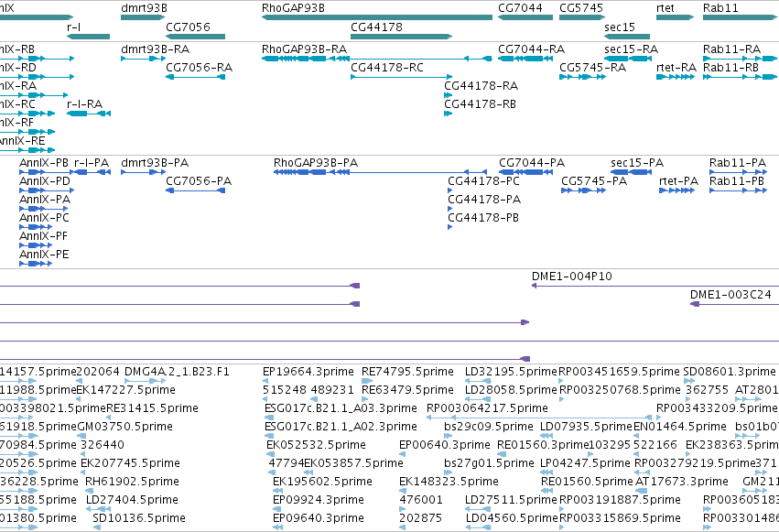
Task: Click the LD32195.5prime EST label
Action: point(511,372)
